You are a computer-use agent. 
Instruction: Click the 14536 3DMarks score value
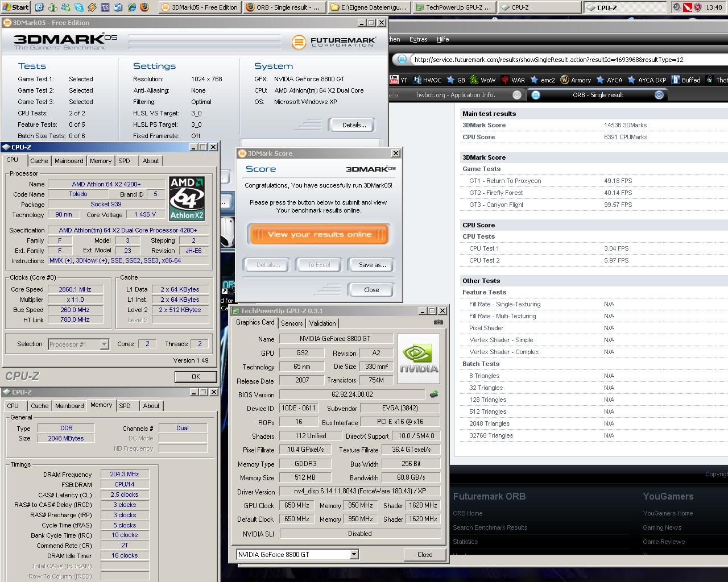point(625,125)
